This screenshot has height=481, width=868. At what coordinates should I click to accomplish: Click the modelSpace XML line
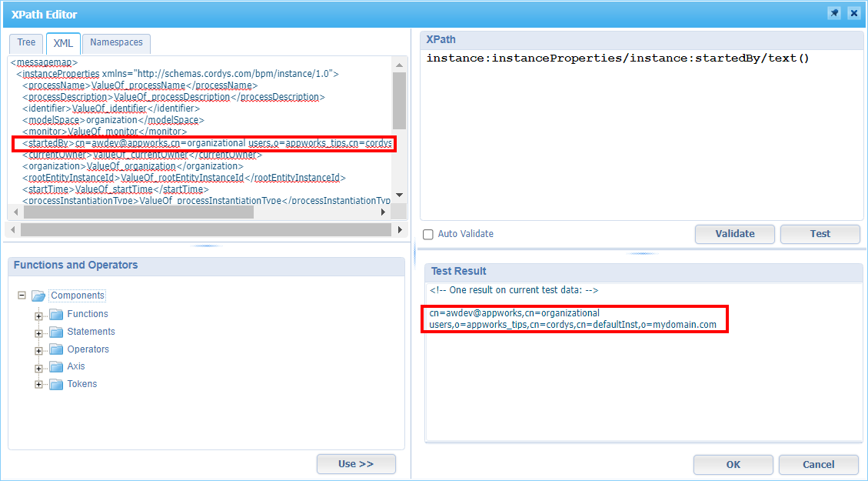pyautogui.click(x=113, y=120)
